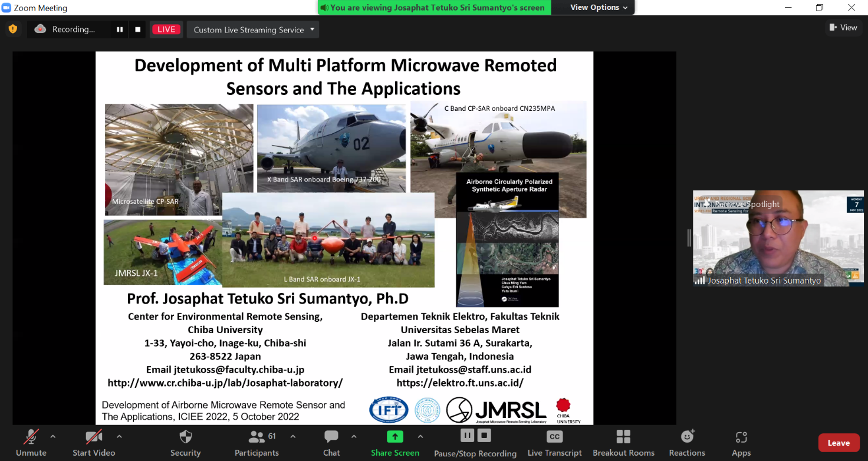The width and height of the screenshot is (868, 461).
Task: Start video camera
Action: click(x=94, y=443)
